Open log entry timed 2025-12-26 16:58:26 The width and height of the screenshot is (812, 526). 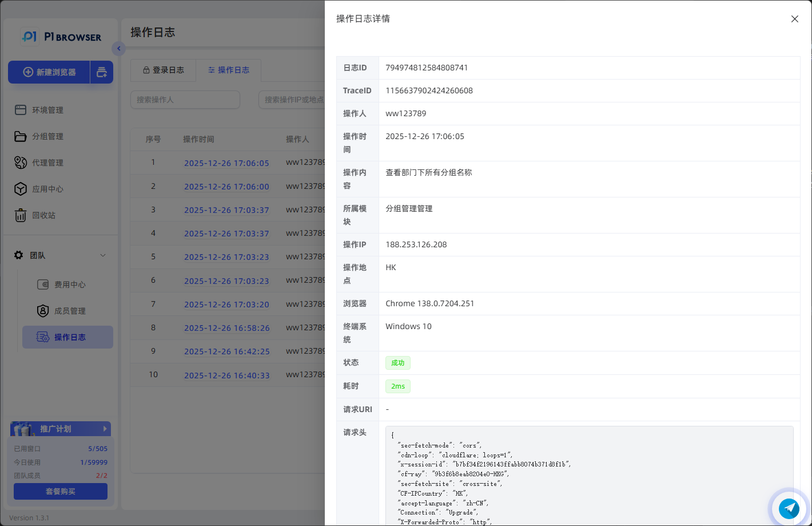coord(226,328)
